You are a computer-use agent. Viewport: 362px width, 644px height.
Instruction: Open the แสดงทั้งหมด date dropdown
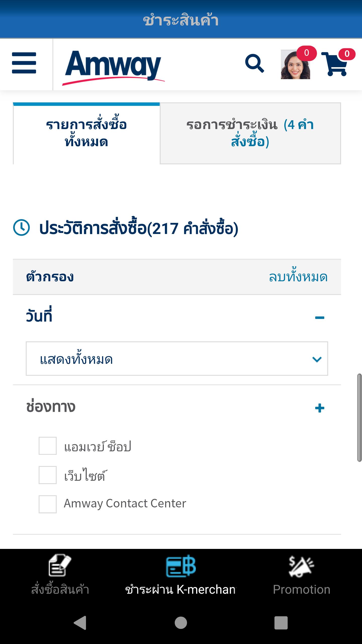[177, 358]
